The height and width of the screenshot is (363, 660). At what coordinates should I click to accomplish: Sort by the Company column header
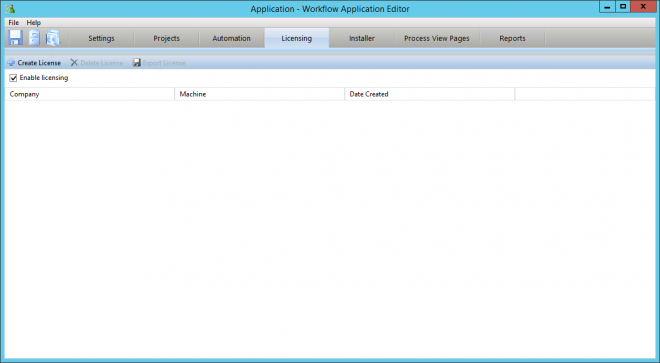pos(90,94)
